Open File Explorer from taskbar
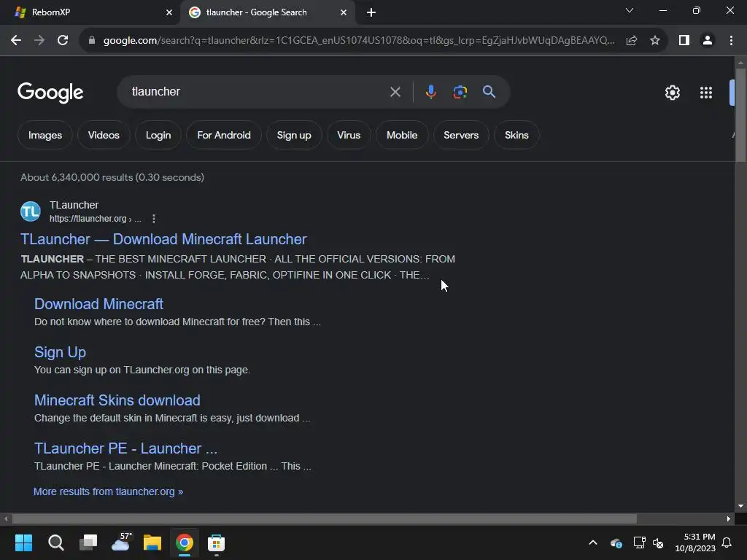The width and height of the screenshot is (747, 560). (x=152, y=542)
